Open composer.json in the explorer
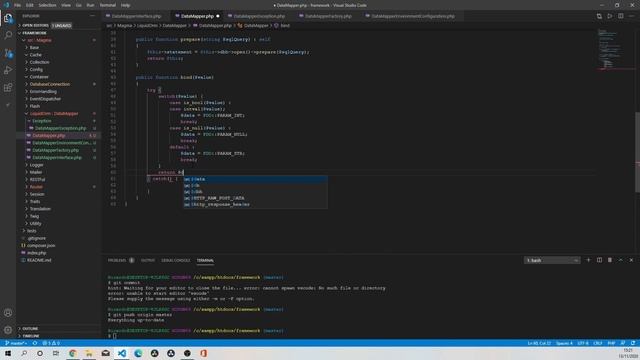Viewport: 640px width, 360px height. coord(41,246)
